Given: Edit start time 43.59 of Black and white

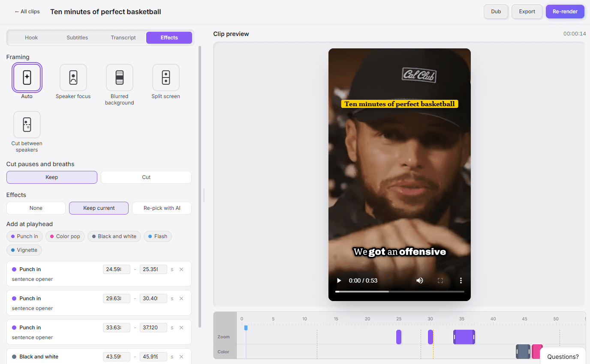Looking at the screenshot, I should point(117,357).
